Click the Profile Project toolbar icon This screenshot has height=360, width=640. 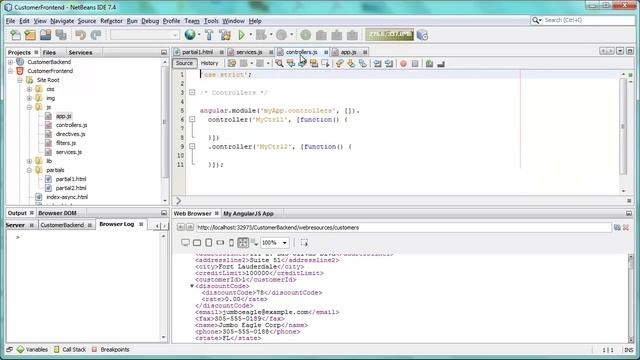coord(281,35)
